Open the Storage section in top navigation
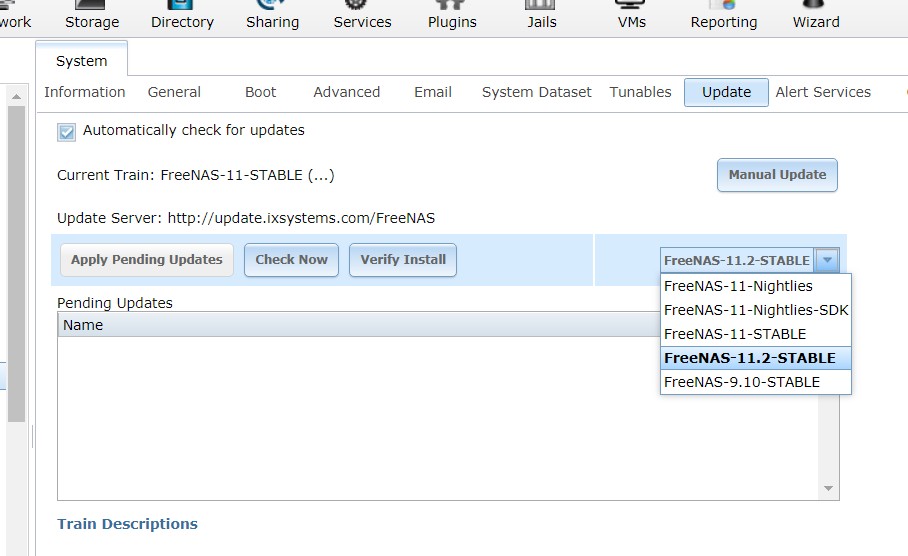Screen dimensions: 908x556 click(x=91, y=16)
